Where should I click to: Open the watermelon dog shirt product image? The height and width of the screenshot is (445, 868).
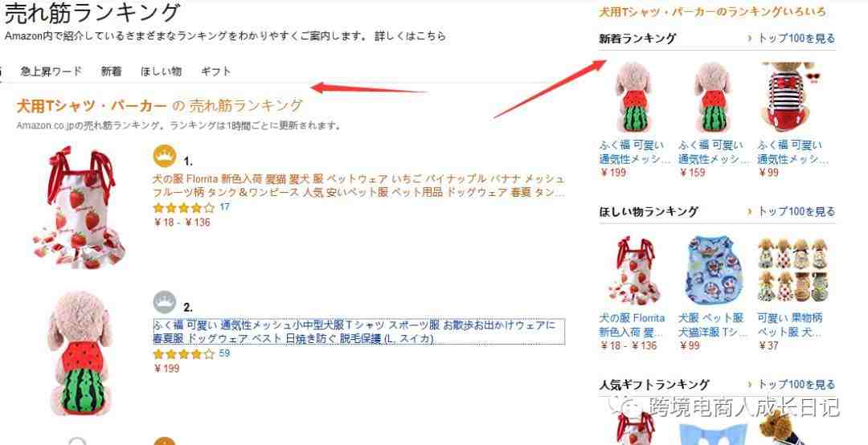(x=80, y=354)
